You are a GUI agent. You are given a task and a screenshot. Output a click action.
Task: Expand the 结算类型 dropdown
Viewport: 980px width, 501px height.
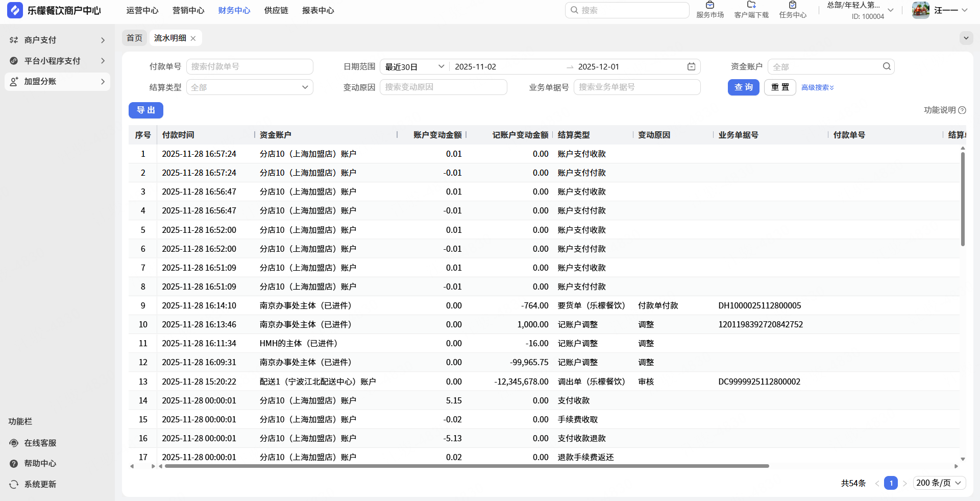pos(250,87)
